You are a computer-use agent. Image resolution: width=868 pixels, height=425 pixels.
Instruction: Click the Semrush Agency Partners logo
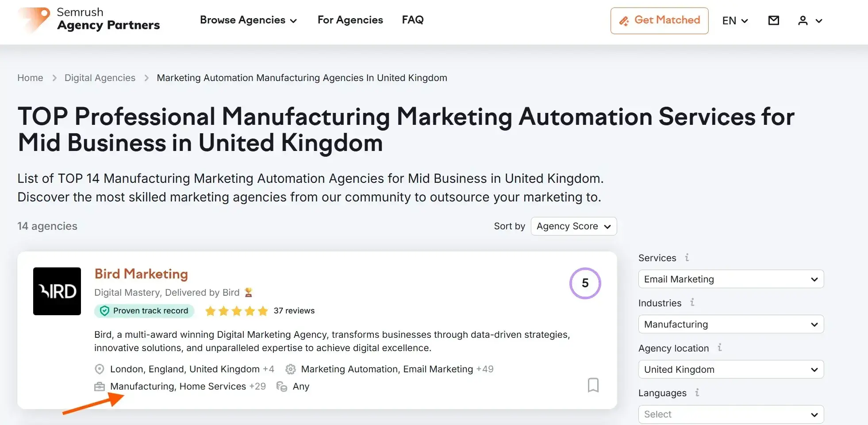tap(88, 20)
